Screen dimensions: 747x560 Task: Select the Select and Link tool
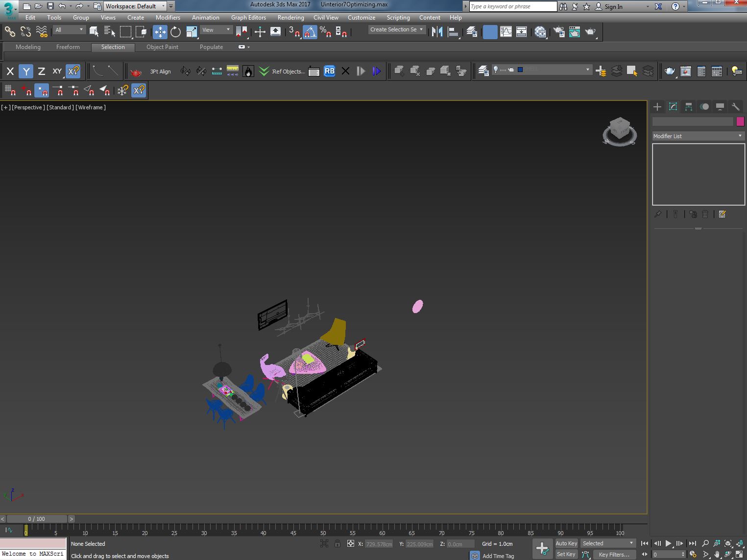(x=10, y=32)
